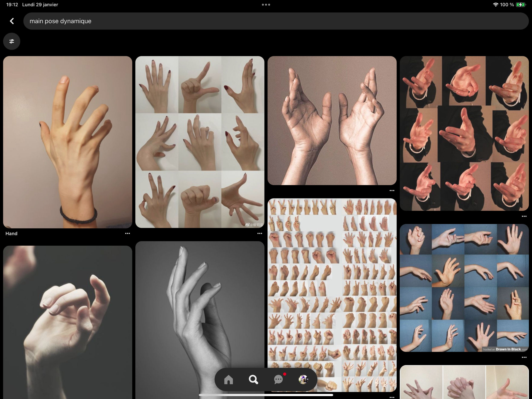Tap the three-dot multitasking menu at top

(266, 4)
